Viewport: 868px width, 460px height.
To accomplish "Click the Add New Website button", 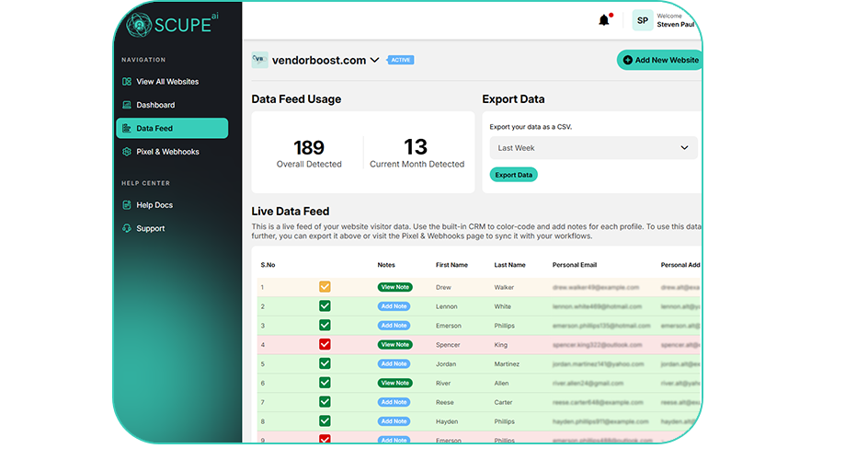I will pyautogui.click(x=659, y=60).
